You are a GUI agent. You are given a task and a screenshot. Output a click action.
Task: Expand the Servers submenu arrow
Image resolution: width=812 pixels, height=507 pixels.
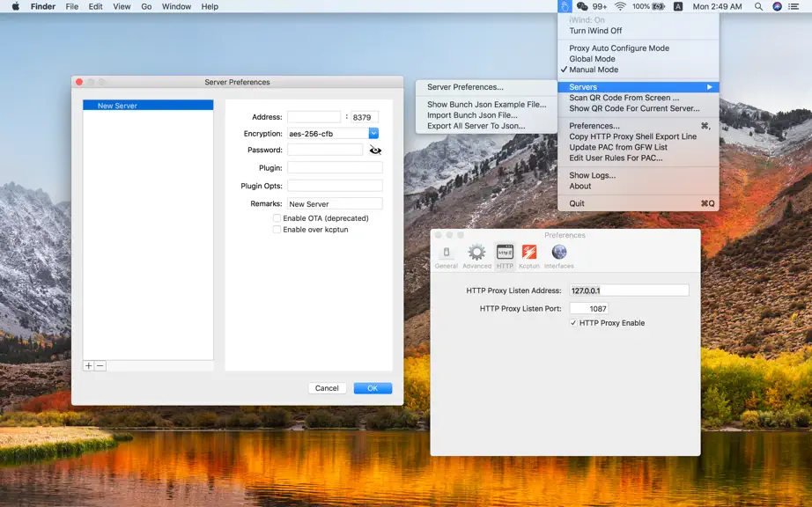point(710,87)
